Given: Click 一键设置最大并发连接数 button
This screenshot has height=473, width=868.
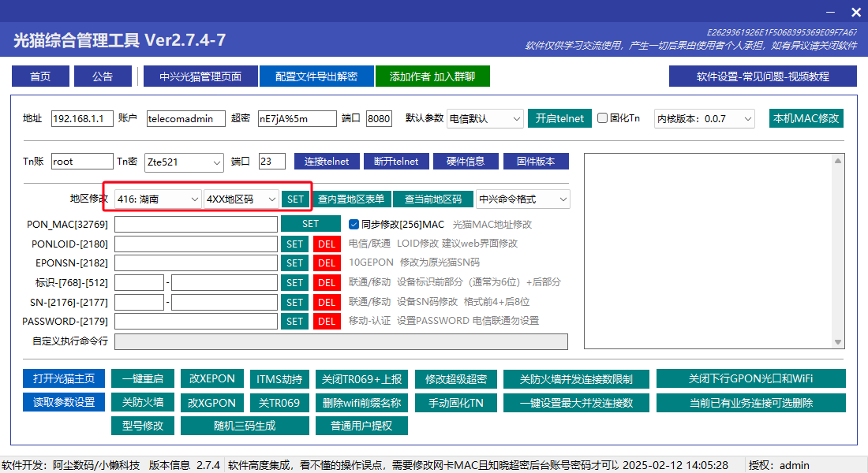Looking at the screenshot, I should click(x=576, y=402).
